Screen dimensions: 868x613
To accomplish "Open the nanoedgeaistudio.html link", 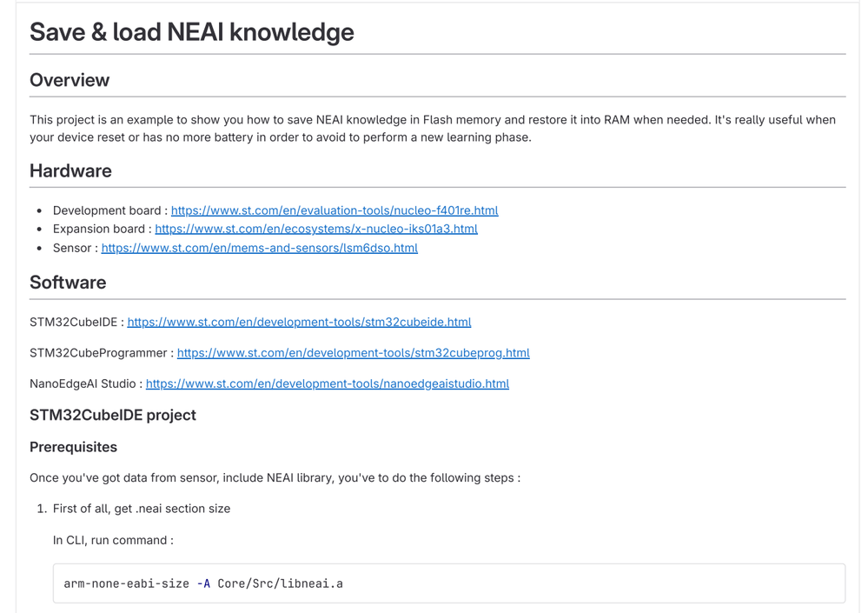I will pos(327,383).
